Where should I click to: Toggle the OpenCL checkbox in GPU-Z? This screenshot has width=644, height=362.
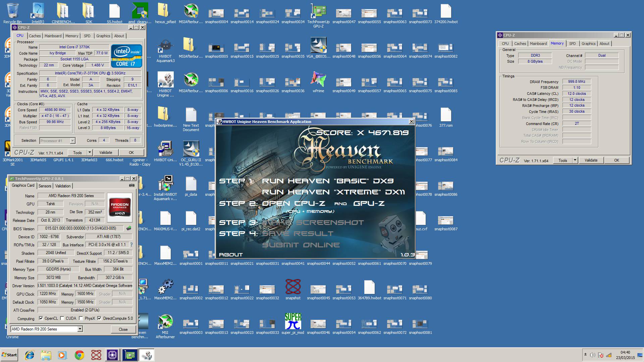pos(41,318)
